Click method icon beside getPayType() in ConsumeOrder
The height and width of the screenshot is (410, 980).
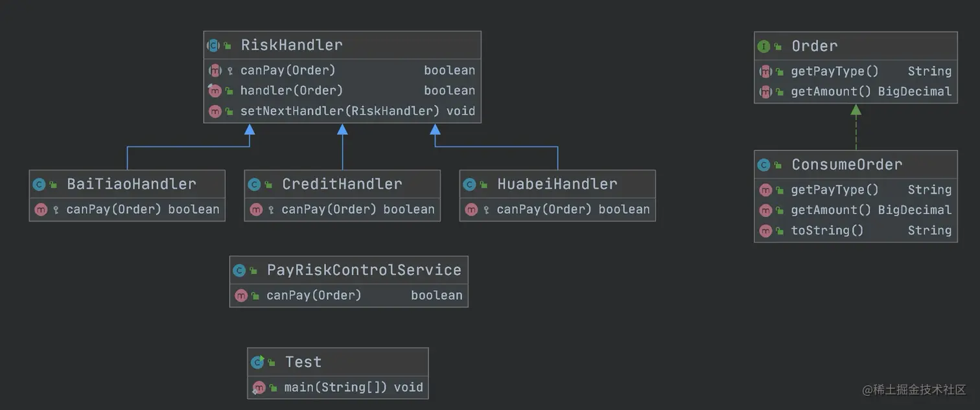[x=766, y=190]
